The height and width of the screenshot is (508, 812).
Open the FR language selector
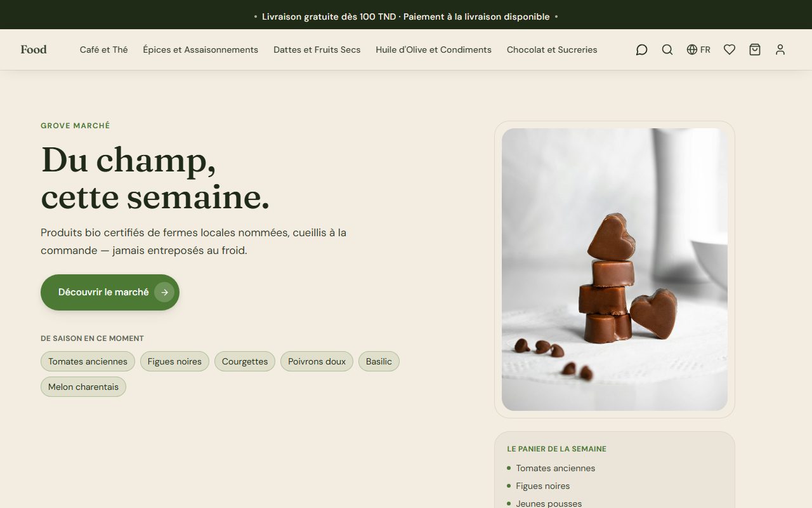pos(698,50)
